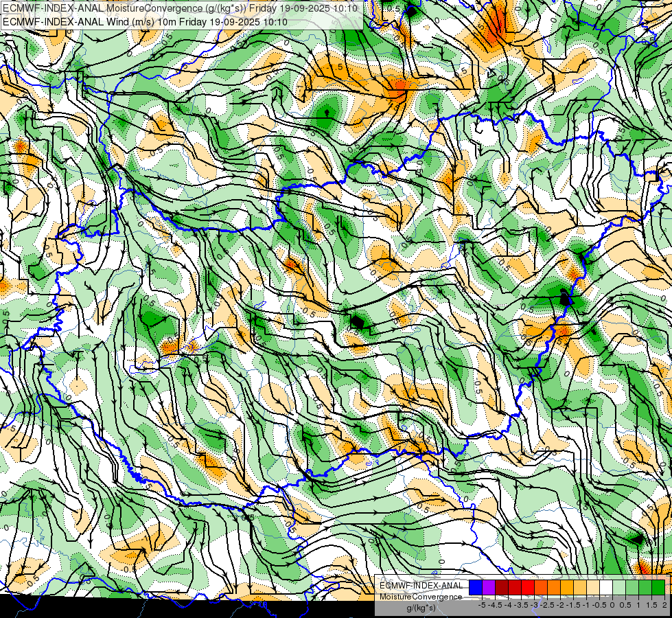Click the Wind (m/s) 10m title line
The image size is (672, 618).
pyautogui.click(x=145, y=22)
